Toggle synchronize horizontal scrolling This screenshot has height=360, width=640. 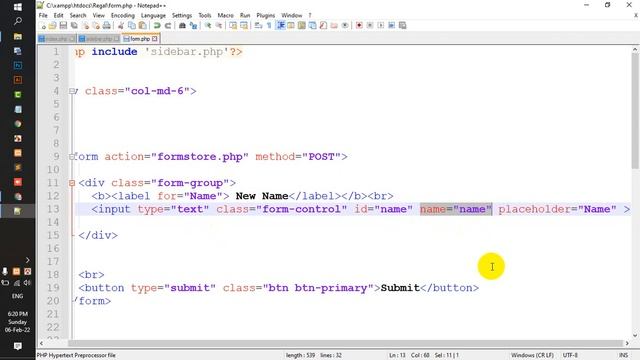[x=244, y=25]
